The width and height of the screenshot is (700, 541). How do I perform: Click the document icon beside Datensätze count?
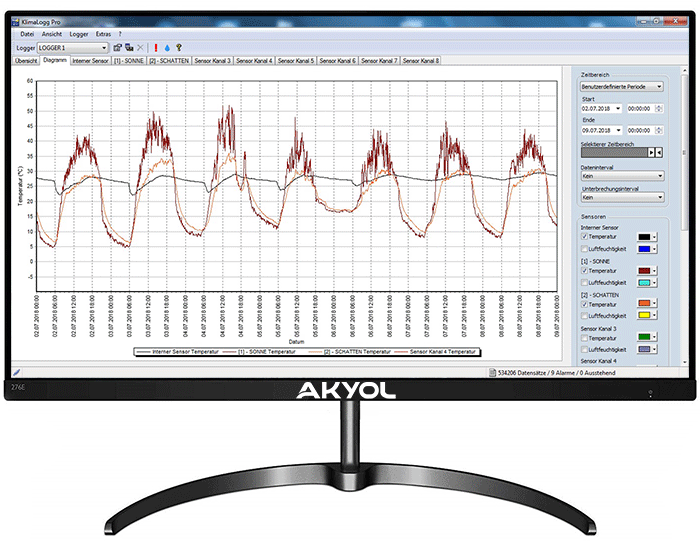[x=493, y=372]
